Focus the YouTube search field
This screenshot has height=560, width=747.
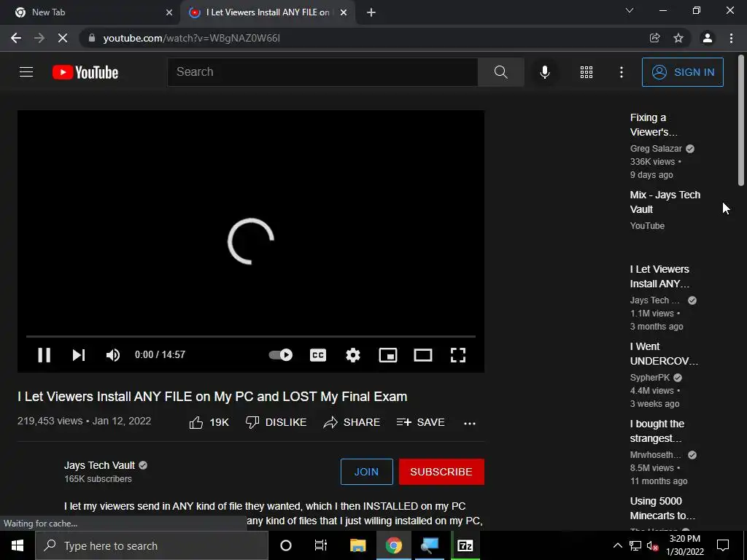coord(322,72)
